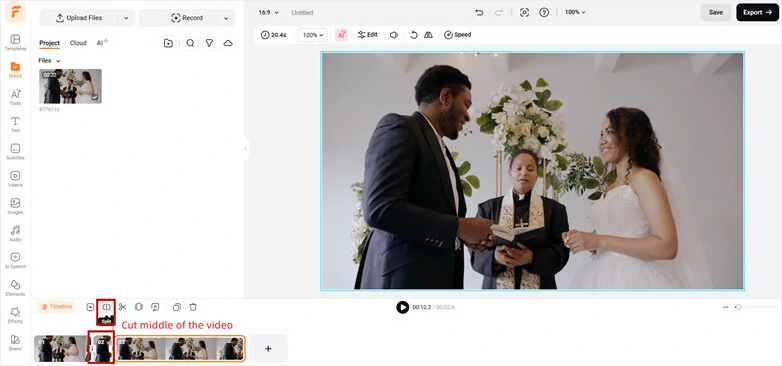Open the Brand sidebar panel
Screen dimensions: 782x366
[x=15, y=342]
